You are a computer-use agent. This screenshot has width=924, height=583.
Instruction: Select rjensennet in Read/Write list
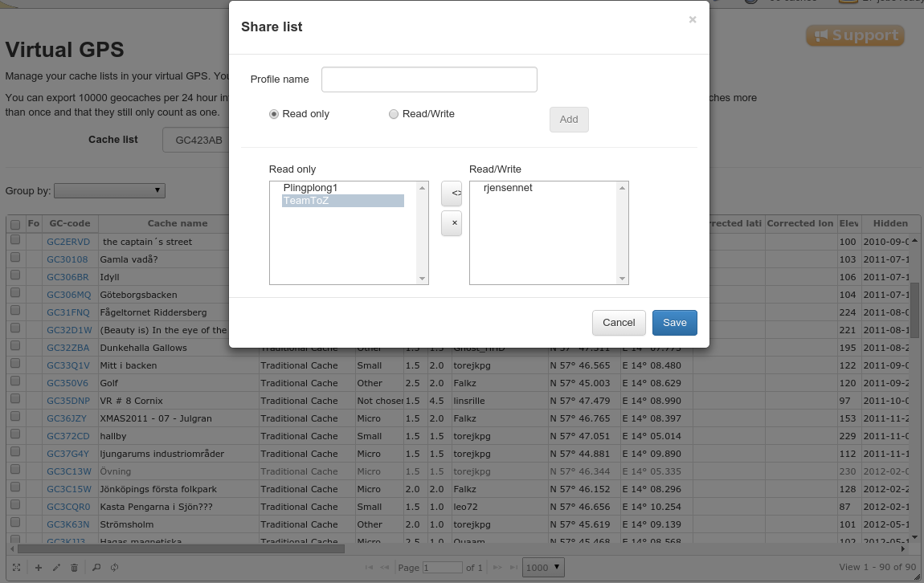508,188
